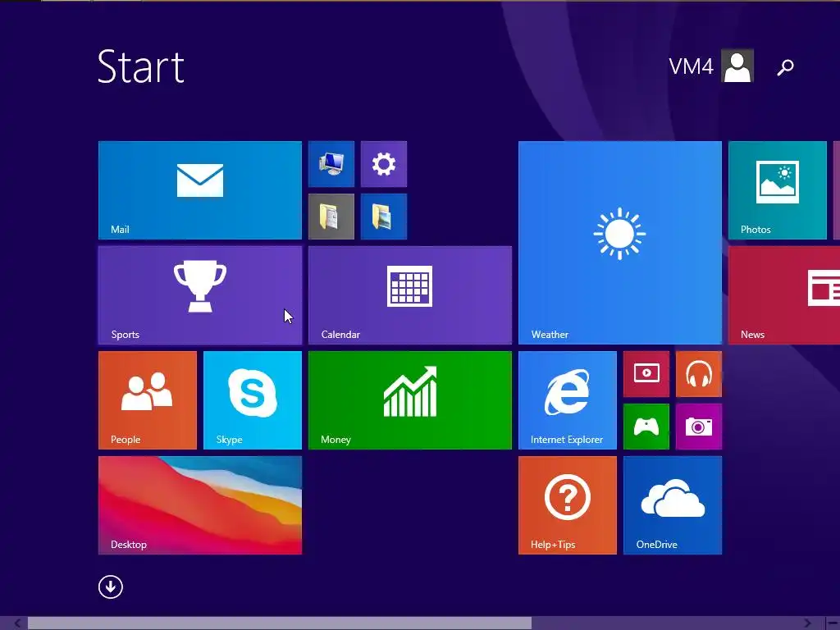The image size is (840, 630).
Task: Open the PC Settings gear tile
Action: [x=384, y=164]
